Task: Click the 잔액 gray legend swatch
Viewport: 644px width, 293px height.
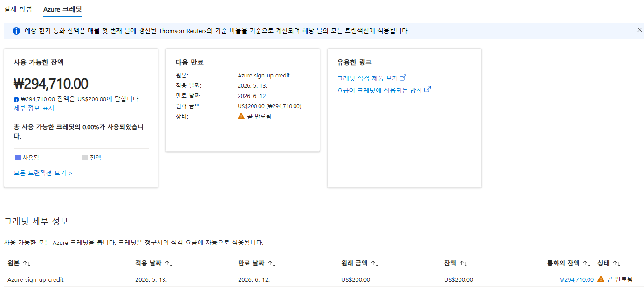Action: [x=85, y=158]
